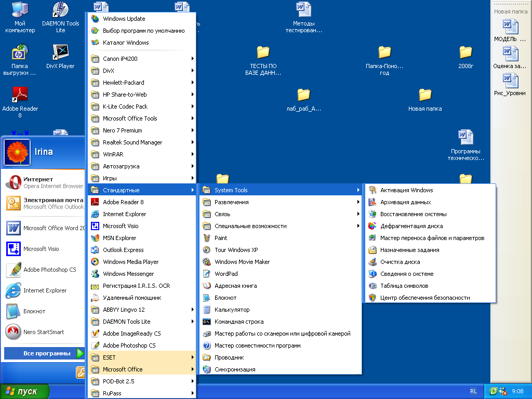
Task: Click the Архивация данных icon
Action: 372,202
